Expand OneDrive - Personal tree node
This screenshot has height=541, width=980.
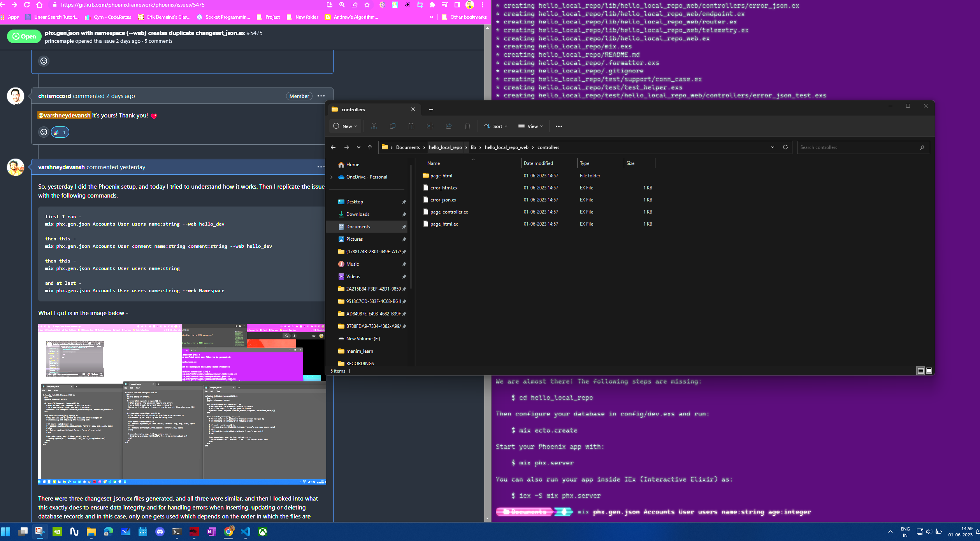coord(332,177)
